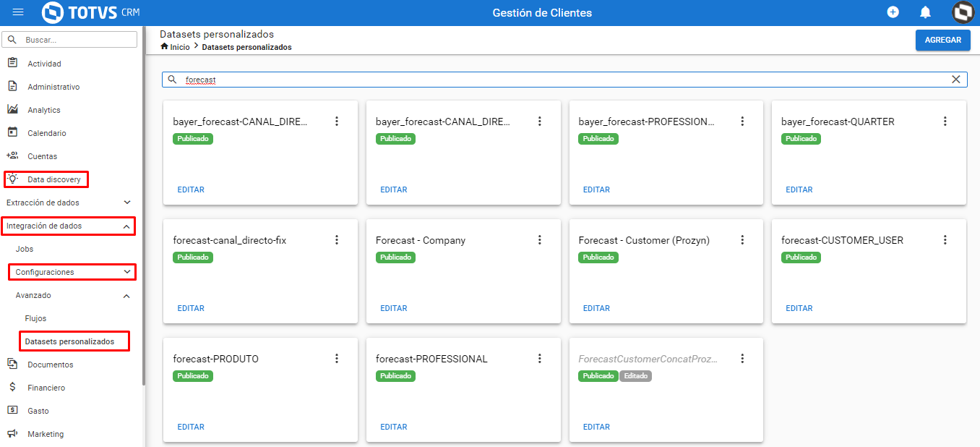Click AGREGAR button
Viewport: 980px width, 447px height.
pyautogui.click(x=943, y=40)
